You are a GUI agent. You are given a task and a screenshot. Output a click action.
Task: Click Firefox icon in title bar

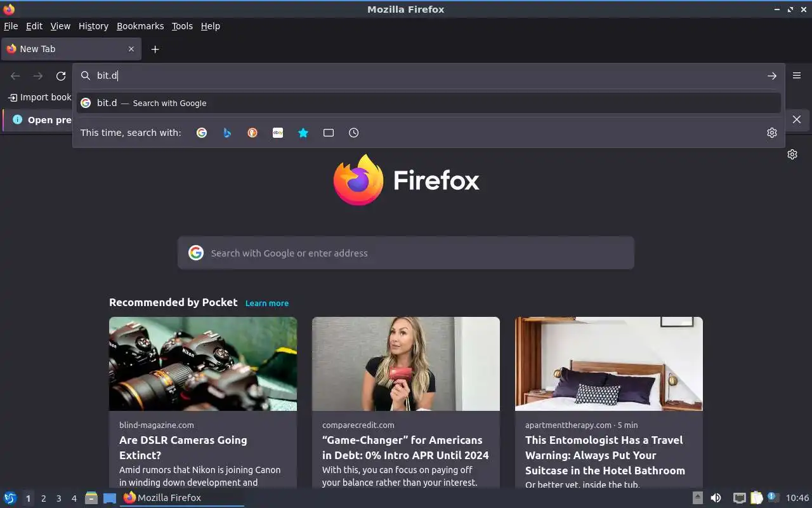[9, 9]
